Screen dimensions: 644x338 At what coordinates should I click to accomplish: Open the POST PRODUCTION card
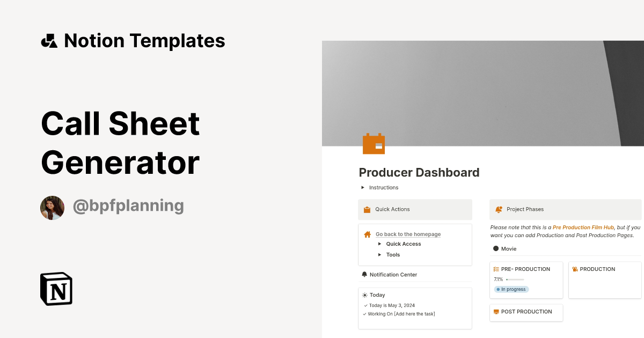(526, 312)
